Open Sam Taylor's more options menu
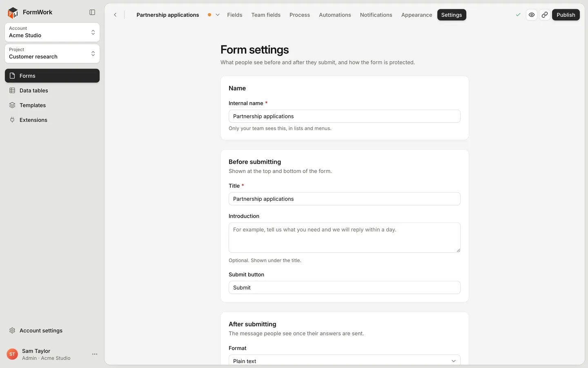The image size is (588, 368). point(95,354)
